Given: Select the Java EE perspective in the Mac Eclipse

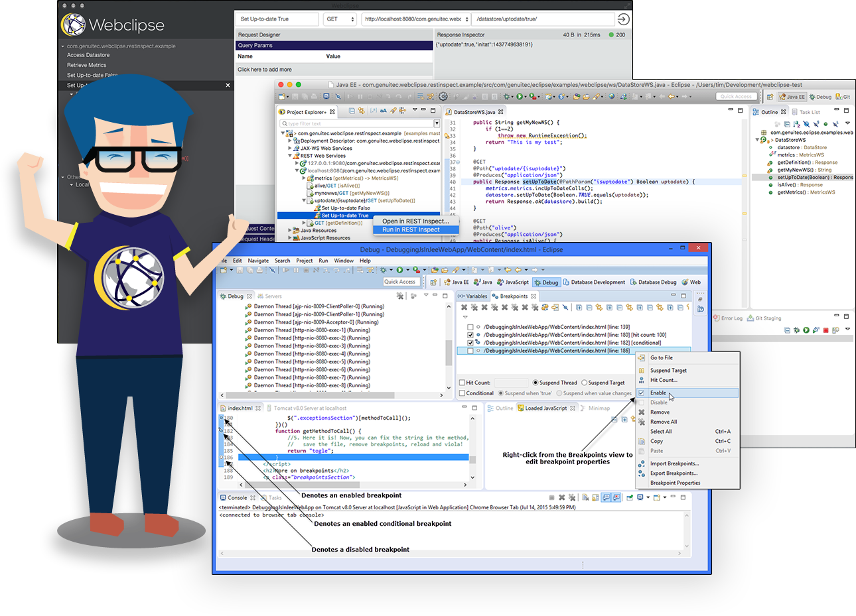Looking at the screenshot, I should tap(792, 97).
